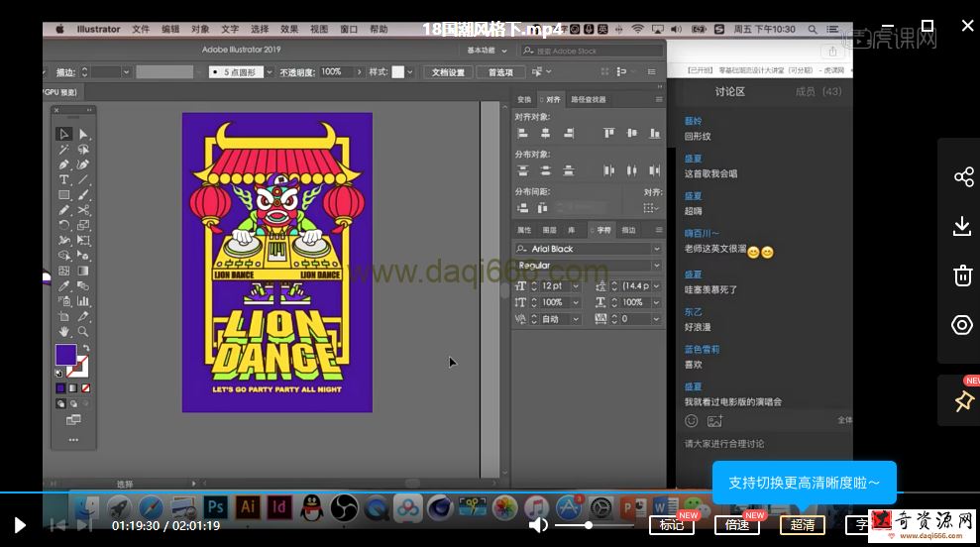Set paint mode to Gradient
This screenshot has width=980, height=547.
[x=73, y=388]
